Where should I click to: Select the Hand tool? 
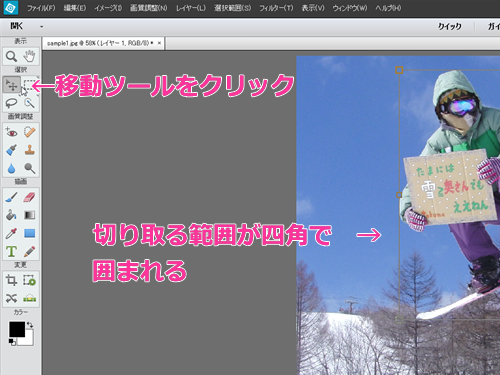(x=29, y=56)
